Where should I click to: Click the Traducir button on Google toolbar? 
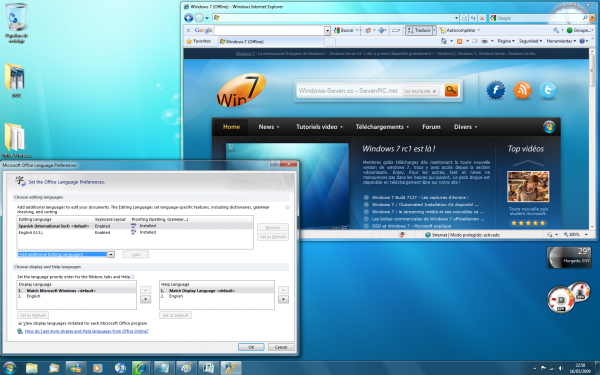point(419,30)
